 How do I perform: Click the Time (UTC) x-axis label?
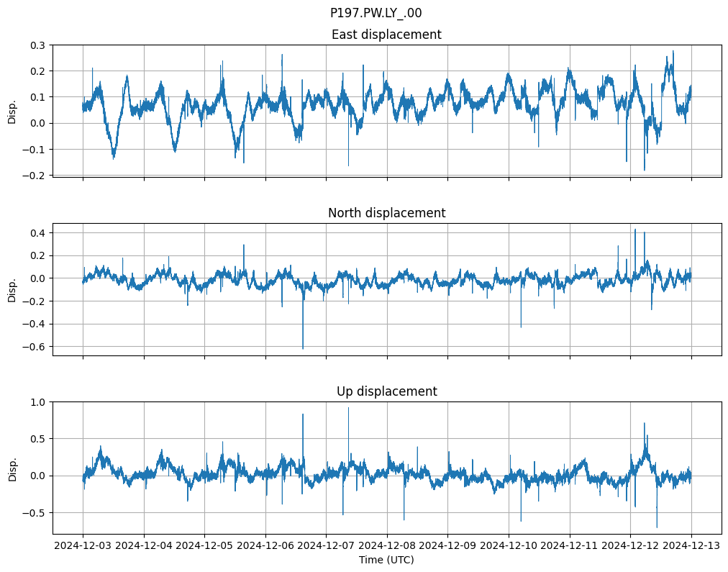[386, 560]
